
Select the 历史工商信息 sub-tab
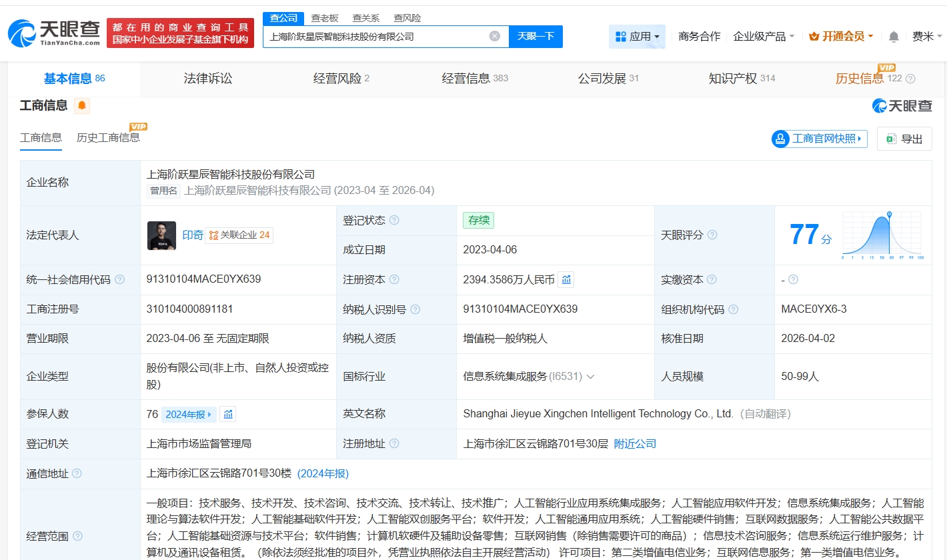[108, 138]
